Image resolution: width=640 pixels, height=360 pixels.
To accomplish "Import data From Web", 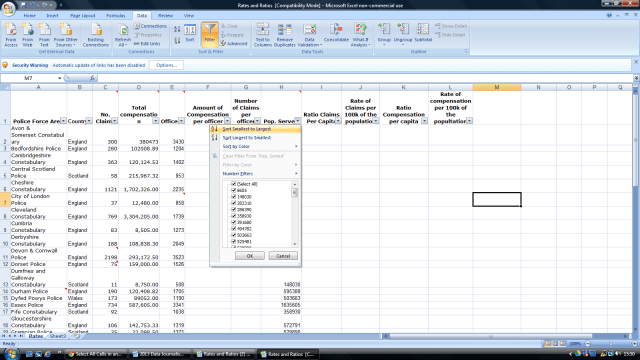I will tap(27, 35).
